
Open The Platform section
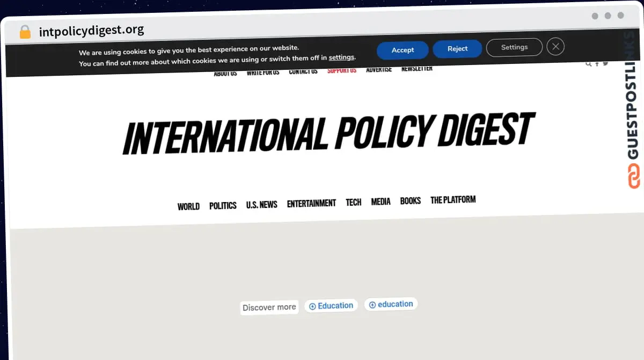[453, 200]
